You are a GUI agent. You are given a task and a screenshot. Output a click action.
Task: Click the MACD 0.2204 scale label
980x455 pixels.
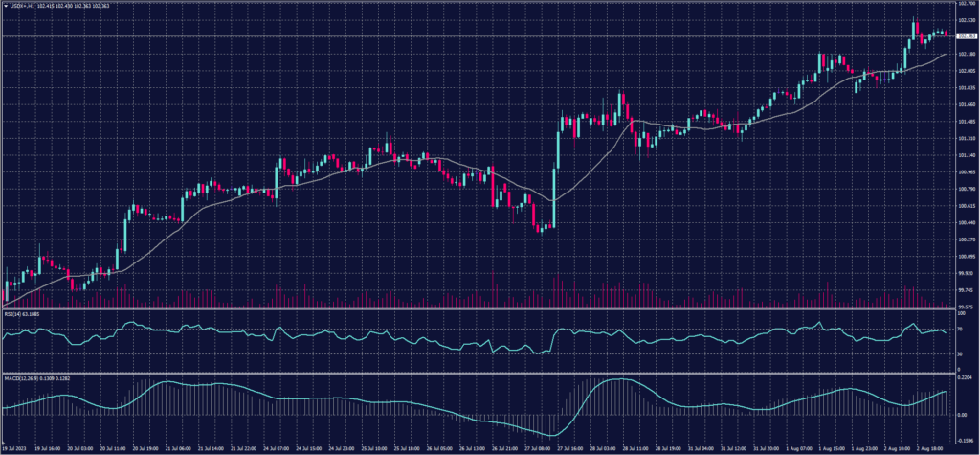coord(966,380)
